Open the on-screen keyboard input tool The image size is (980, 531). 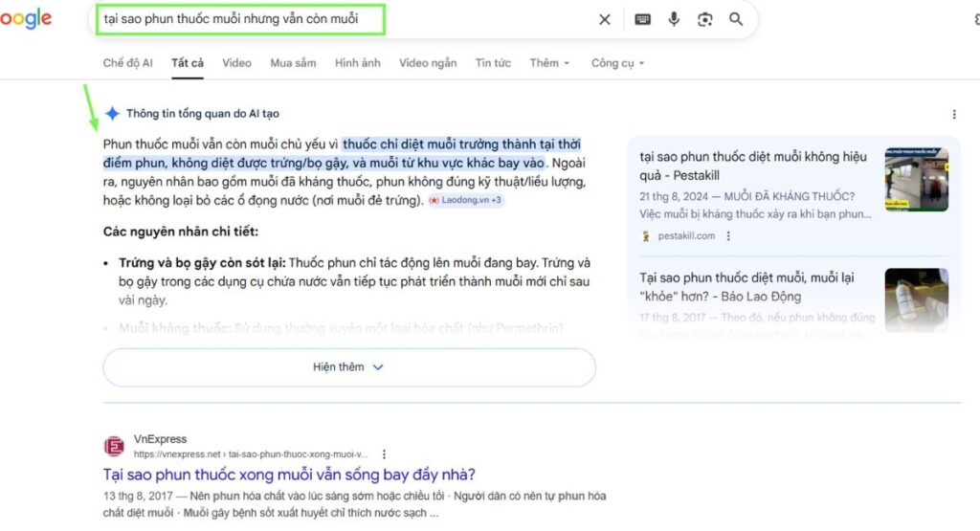[x=642, y=19]
